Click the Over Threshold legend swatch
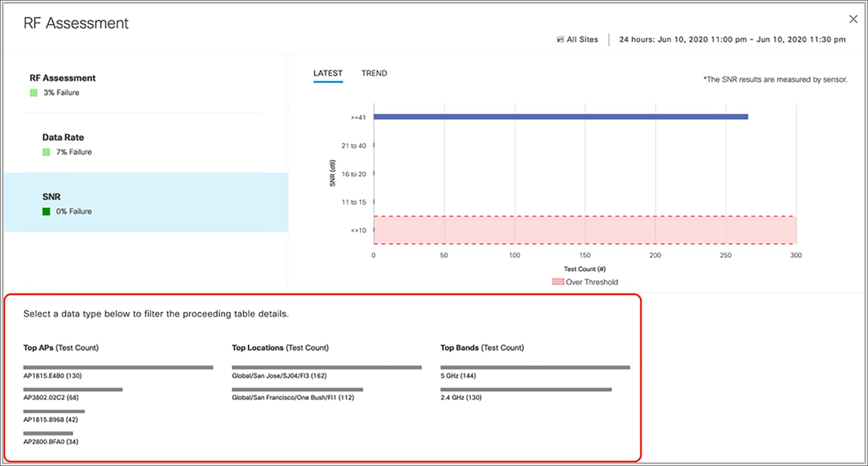The image size is (868, 466). (558, 282)
